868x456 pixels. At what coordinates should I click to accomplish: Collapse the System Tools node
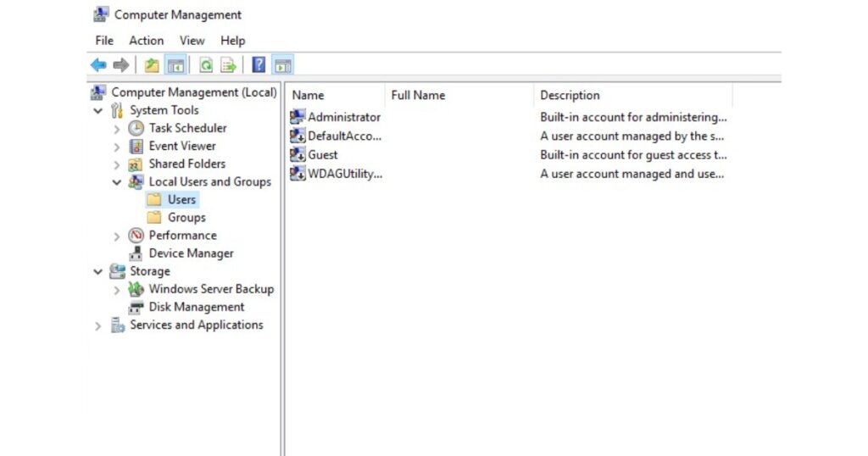click(x=98, y=111)
